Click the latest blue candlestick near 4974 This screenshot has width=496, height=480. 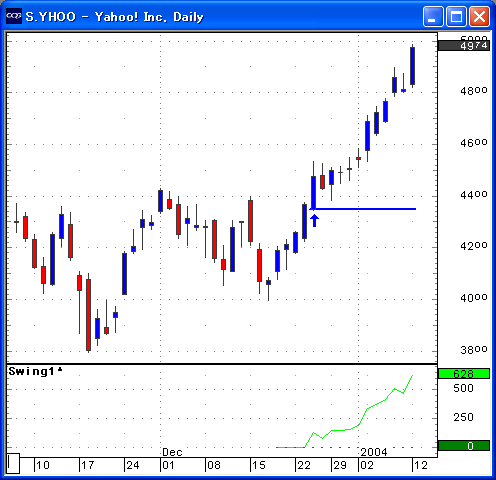click(x=412, y=66)
